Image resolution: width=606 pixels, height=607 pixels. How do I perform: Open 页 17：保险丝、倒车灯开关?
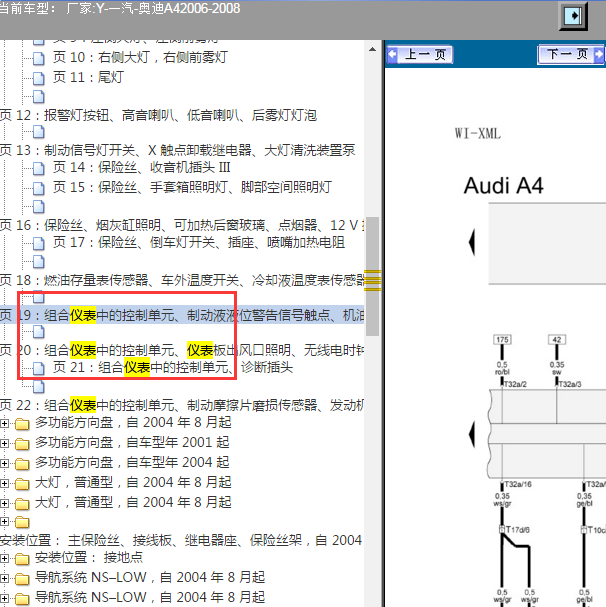click(199, 243)
